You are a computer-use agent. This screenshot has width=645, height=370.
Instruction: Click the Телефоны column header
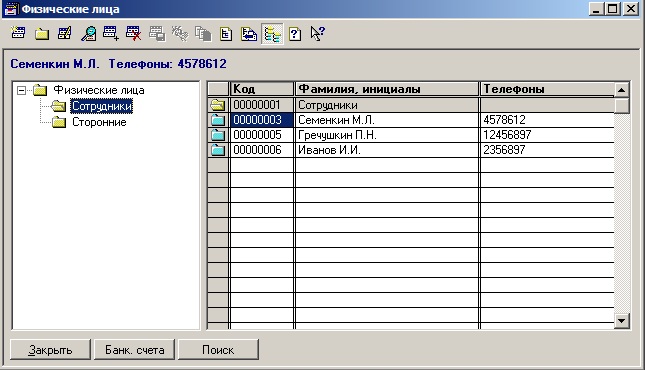(547, 89)
